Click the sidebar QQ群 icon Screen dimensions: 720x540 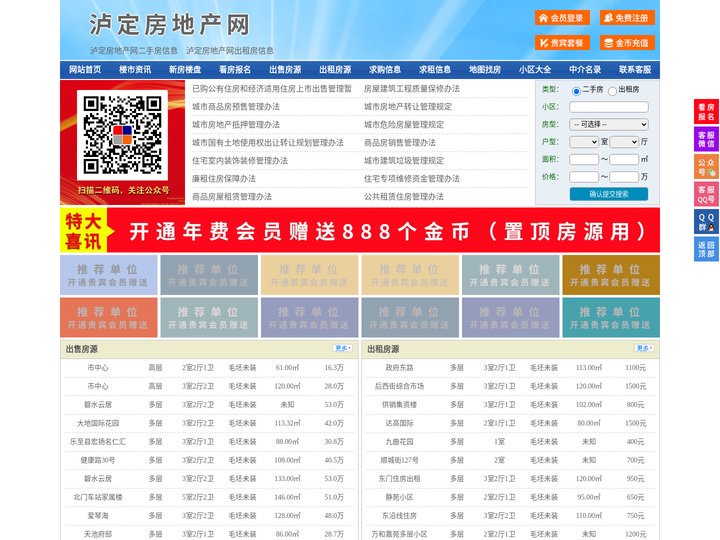coord(706,222)
